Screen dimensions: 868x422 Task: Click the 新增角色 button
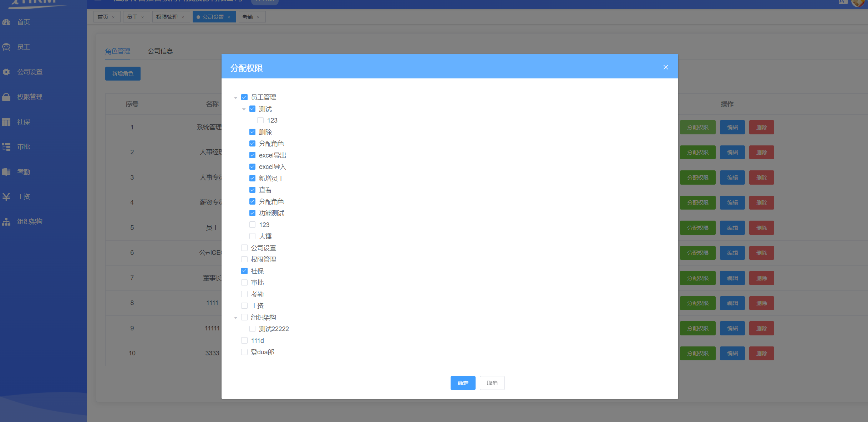click(x=123, y=74)
